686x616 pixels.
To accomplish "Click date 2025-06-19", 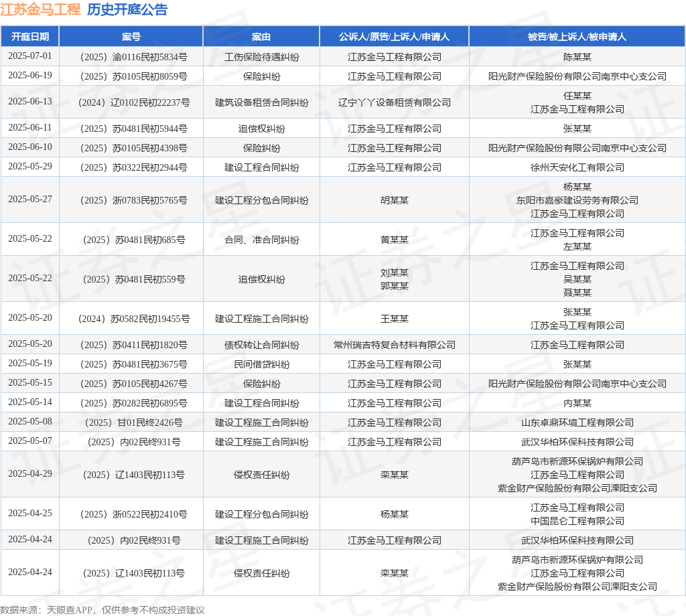I will click(x=29, y=75).
